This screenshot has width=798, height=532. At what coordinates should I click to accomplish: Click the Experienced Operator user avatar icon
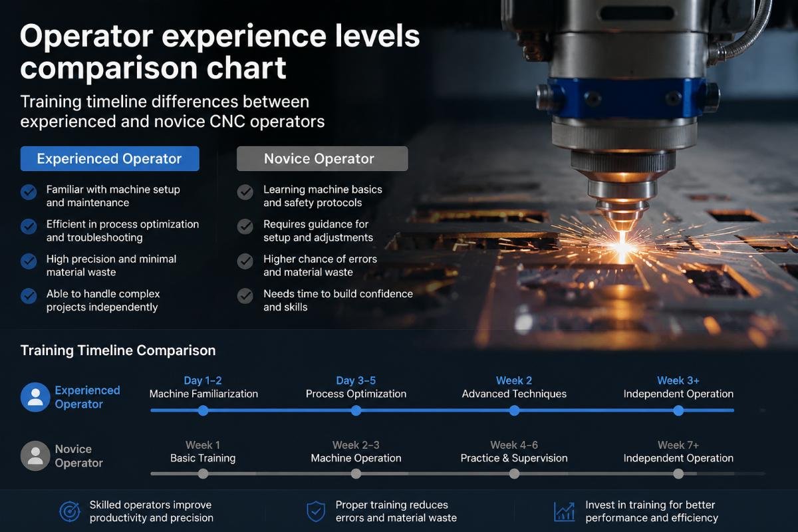pyautogui.click(x=35, y=397)
